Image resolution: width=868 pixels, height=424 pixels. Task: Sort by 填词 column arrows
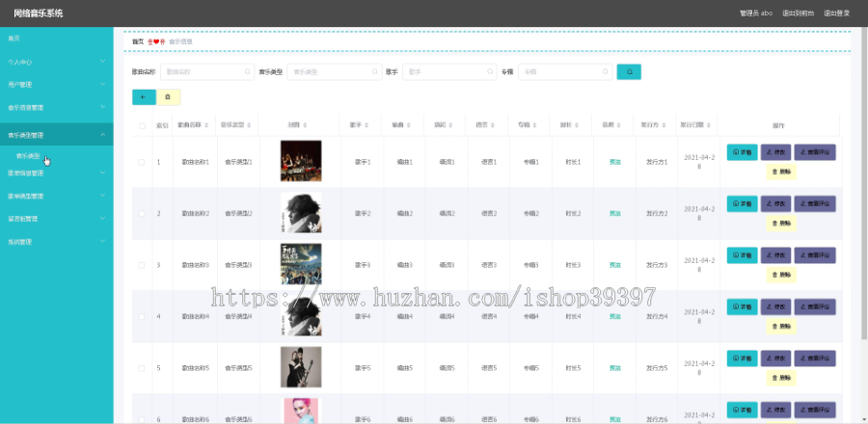click(450, 125)
